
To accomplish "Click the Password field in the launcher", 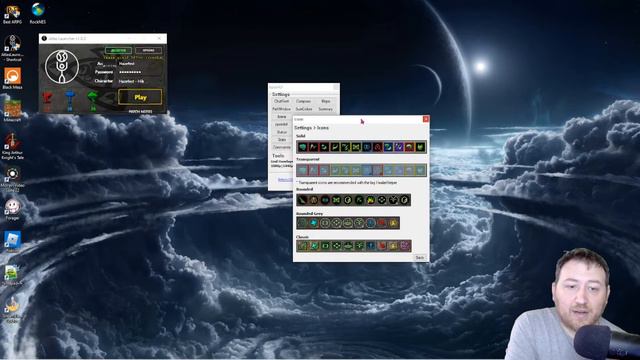I will pyautogui.click(x=140, y=72).
